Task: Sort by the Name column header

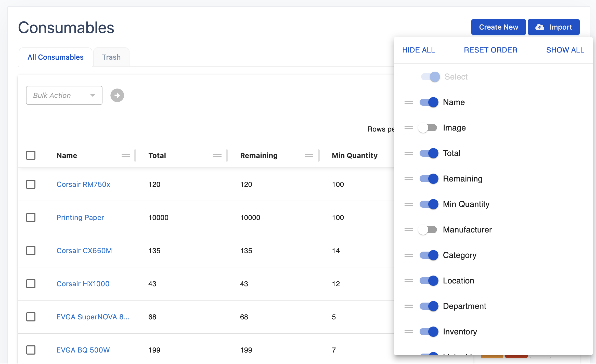Action: 67,155
